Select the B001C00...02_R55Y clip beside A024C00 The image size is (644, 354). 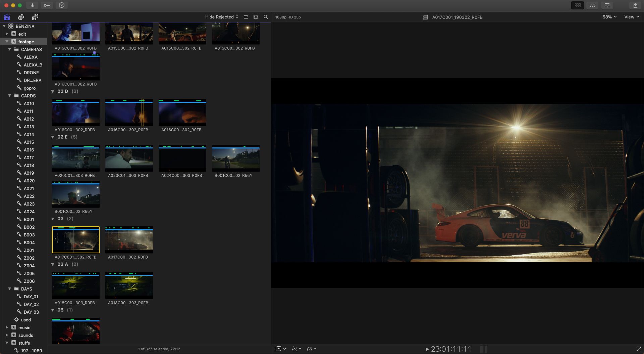point(236,158)
